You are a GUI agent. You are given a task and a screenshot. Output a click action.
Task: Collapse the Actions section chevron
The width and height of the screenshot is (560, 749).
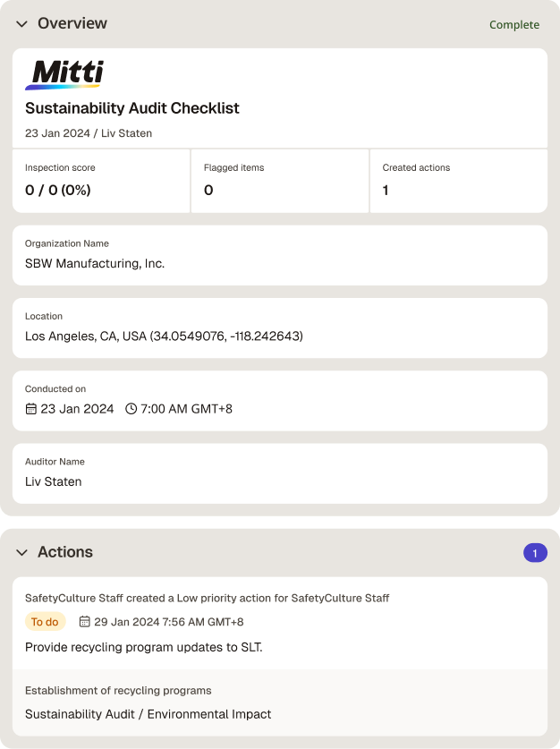(x=22, y=553)
